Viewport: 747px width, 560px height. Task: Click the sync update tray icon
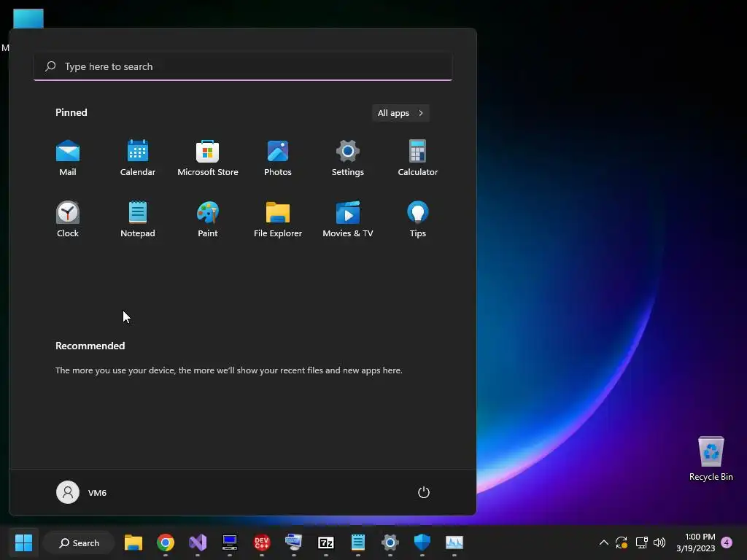[x=622, y=542]
